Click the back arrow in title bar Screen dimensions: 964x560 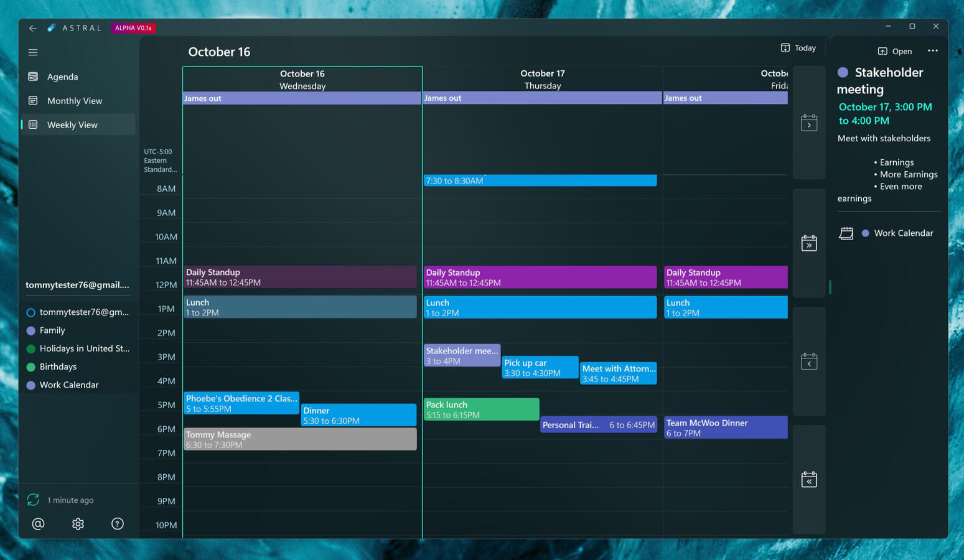[32, 28]
